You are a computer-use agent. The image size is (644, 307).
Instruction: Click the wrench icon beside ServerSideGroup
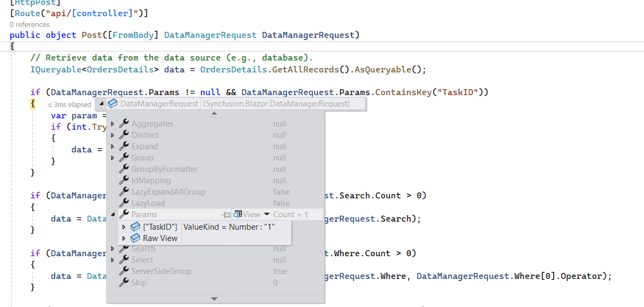click(123, 271)
